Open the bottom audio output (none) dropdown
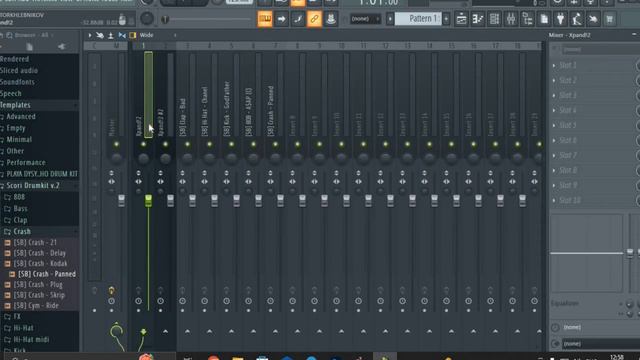The height and width of the screenshot is (360, 640). (x=600, y=344)
